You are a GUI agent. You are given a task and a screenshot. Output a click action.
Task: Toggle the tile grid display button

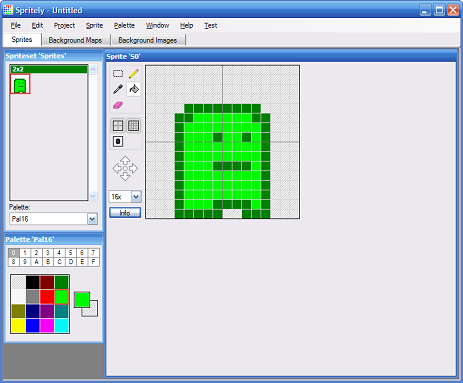tap(118, 126)
